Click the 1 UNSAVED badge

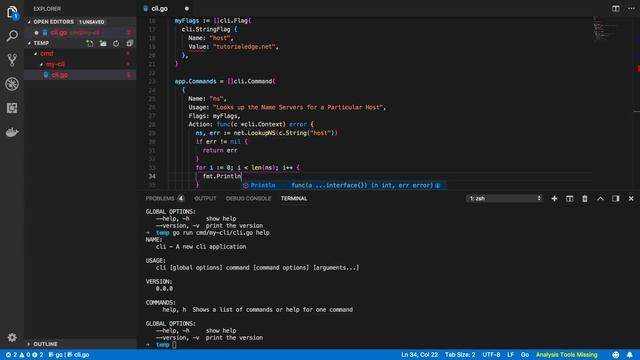pos(91,22)
